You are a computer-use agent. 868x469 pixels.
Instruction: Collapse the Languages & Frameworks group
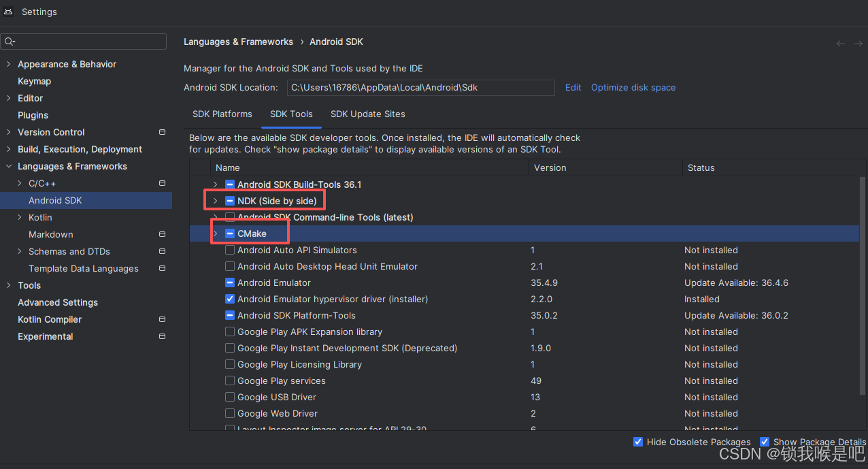click(x=9, y=166)
